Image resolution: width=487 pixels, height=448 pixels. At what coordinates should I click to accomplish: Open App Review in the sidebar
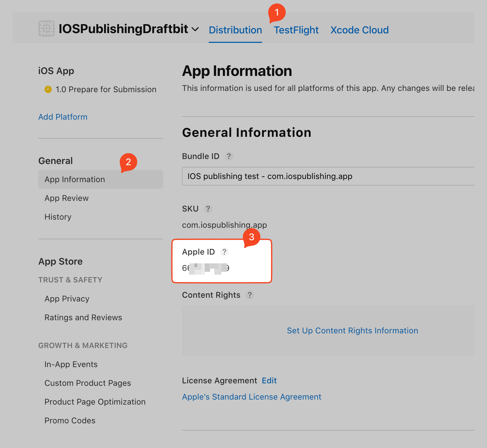tap(66, 198)
